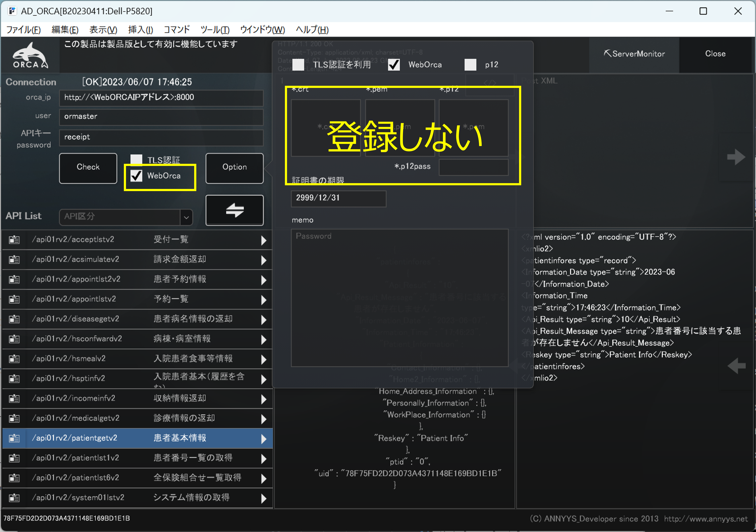Click the icon for /api01rv2/patientgetv2 row
756x532 pixels.
(14, 438)
